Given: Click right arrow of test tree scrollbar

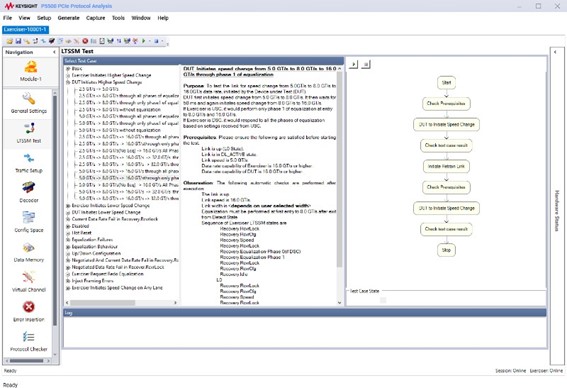Looking at the screenshot, I should pyautogui.click(x=175, y=303).
